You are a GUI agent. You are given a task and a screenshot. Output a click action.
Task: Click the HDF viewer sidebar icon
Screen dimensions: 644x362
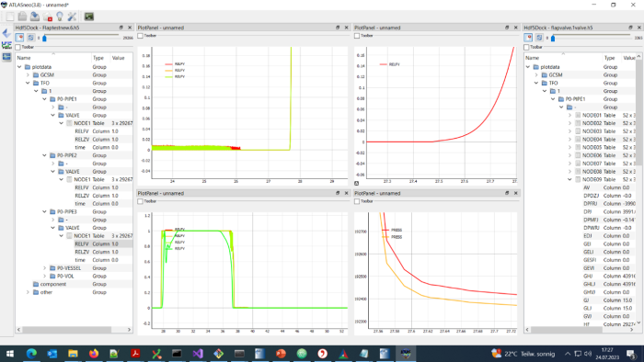[6, 45]
